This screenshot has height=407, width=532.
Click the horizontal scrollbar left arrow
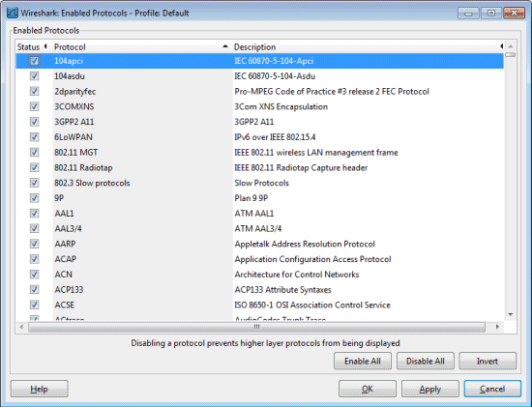[x=21, y=327]
